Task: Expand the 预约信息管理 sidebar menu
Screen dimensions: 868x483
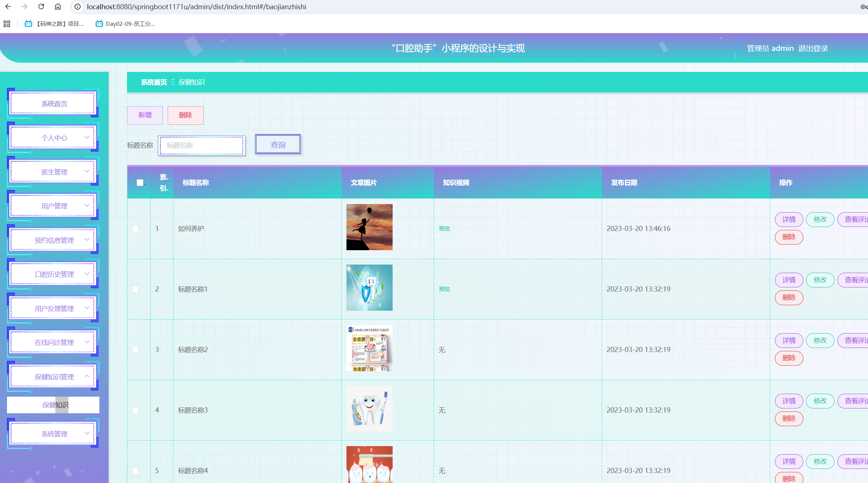Action: pyautogui.click(x=54, y=240)
